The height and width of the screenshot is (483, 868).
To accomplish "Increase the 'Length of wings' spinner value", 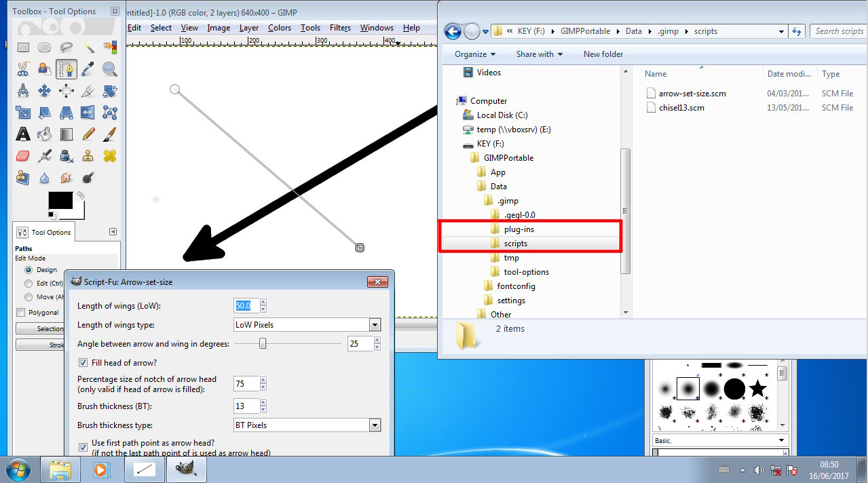I will coord(263,303).
